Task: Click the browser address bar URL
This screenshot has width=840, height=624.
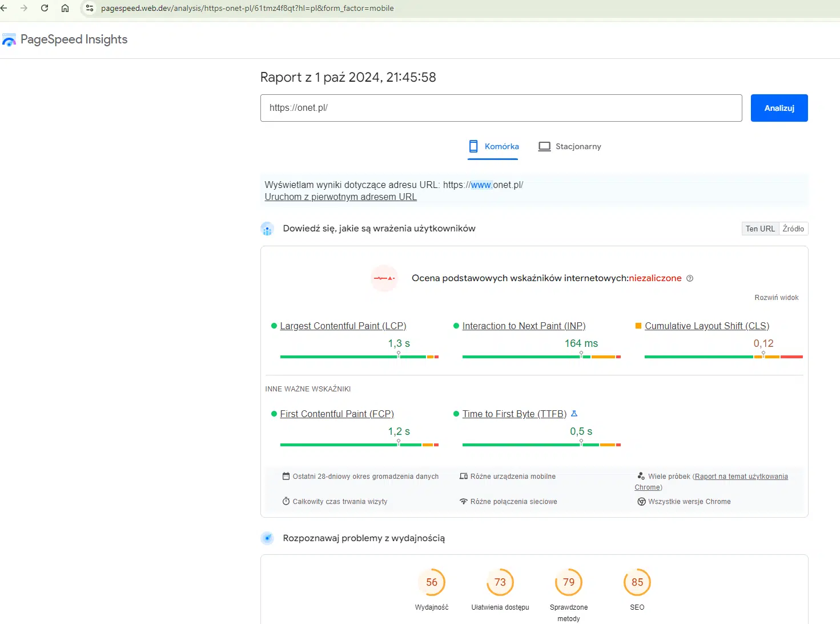Action: point(247,8)
